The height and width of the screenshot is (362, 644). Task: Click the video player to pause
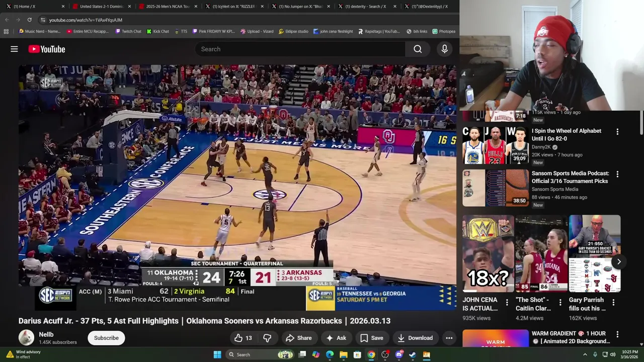(x=237, y=187)
